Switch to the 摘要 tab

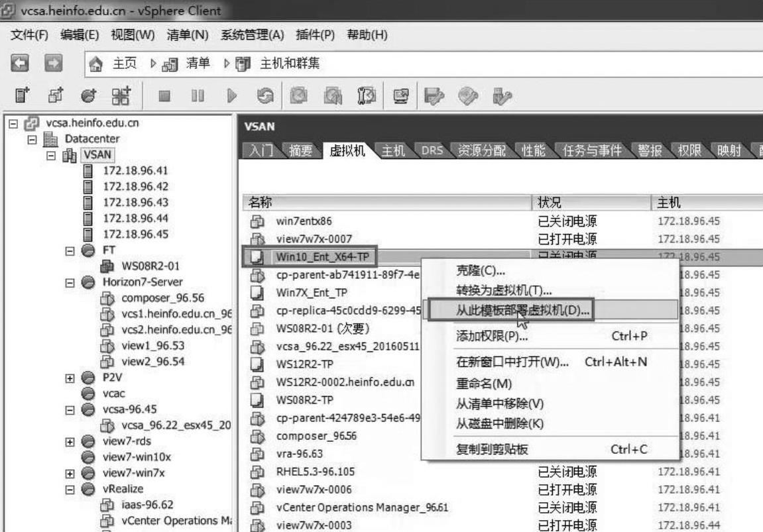click(300, 151)
